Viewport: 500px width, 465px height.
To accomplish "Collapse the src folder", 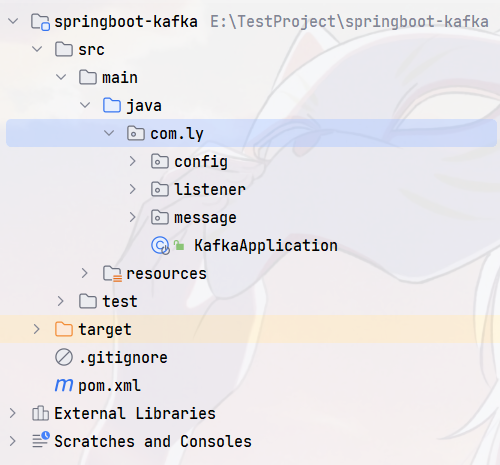I will coord(37,49).
